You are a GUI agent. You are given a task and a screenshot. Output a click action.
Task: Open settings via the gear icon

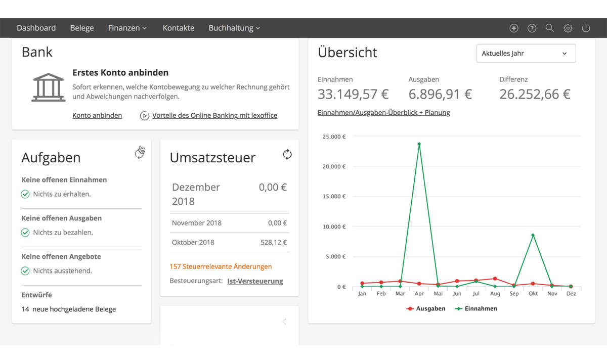pos(568,28)
